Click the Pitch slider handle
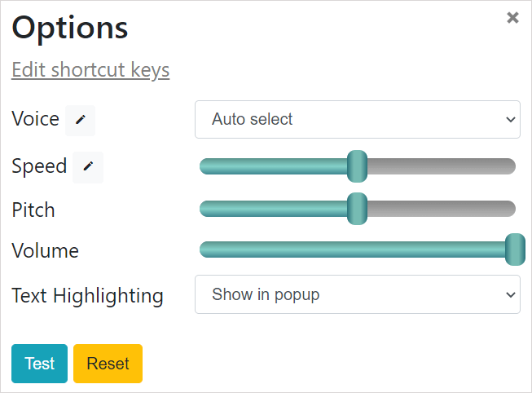 pos(357,209)
